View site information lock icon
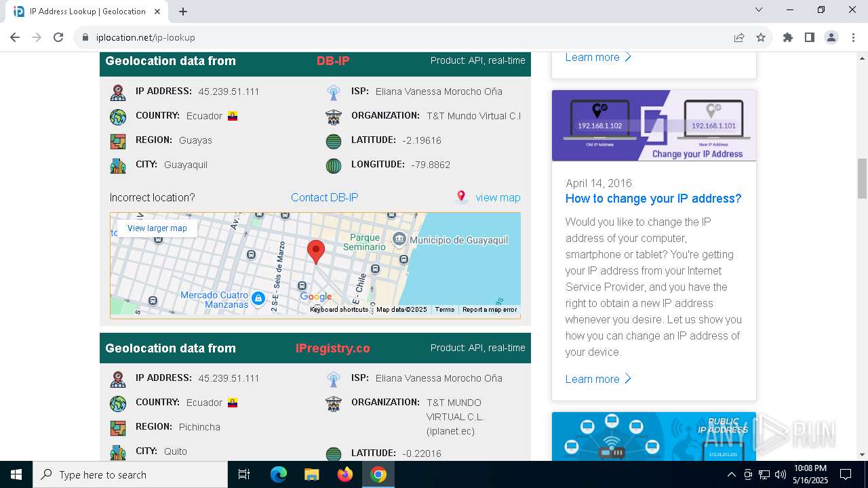The height and width of the screenshot is (488, 868). coord(85,37)
